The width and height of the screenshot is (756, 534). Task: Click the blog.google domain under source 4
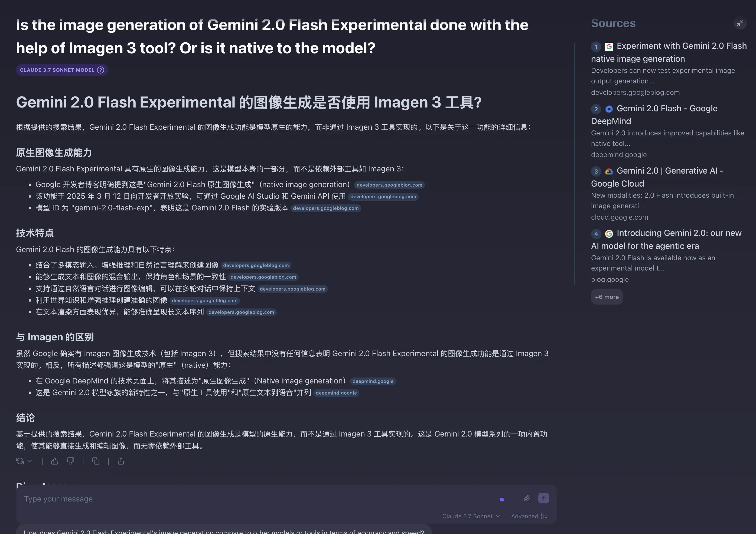click(x=610, y=279)
